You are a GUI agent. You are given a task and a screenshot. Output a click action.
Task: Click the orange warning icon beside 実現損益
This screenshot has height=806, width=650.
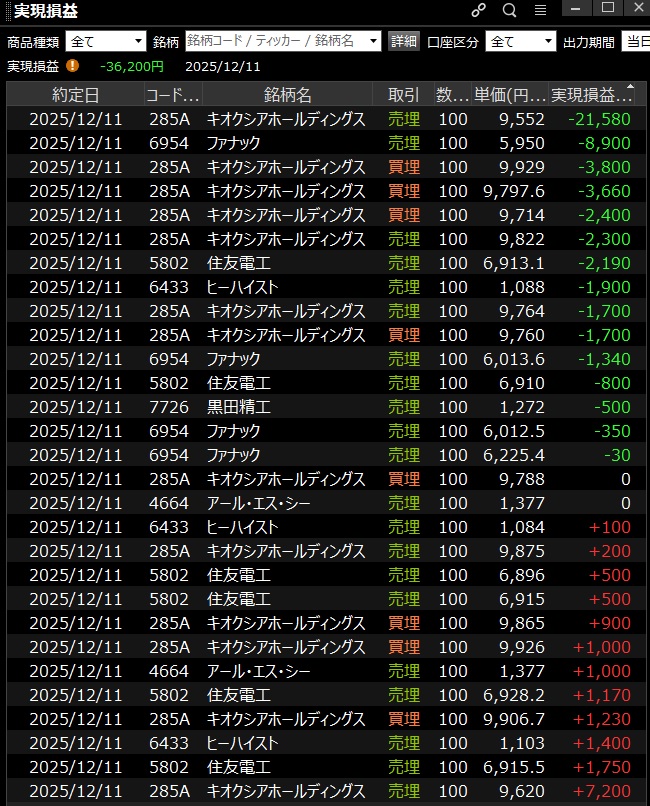72,66
